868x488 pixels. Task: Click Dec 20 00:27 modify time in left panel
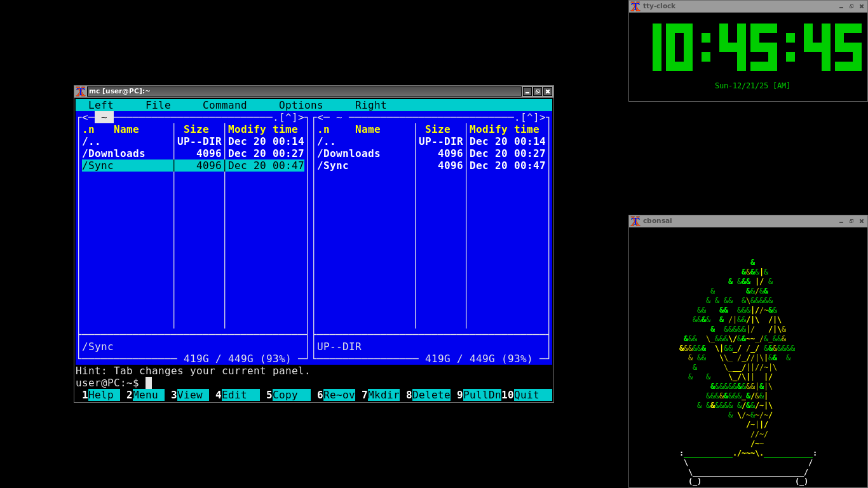tap(266, 153)
